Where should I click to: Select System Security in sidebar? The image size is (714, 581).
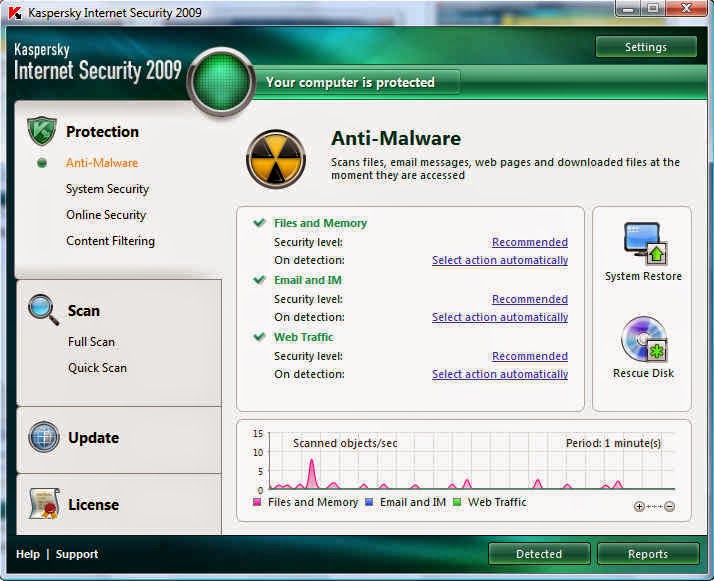107,189
